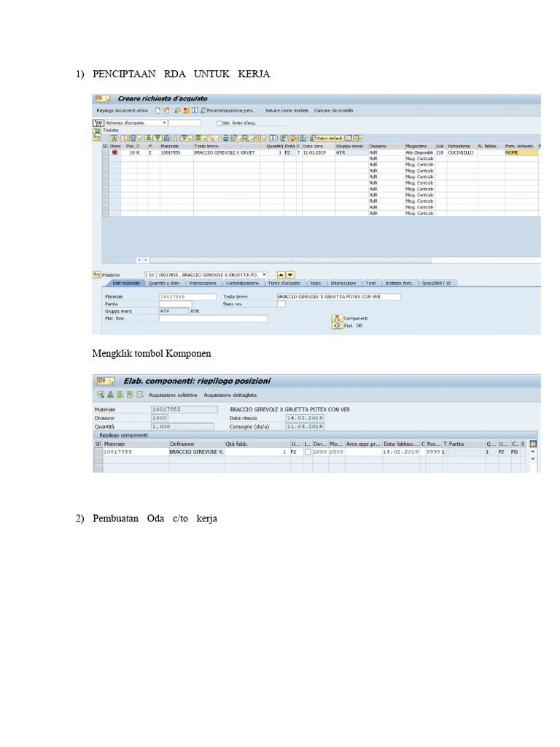
Task: Click the Quantità field 1,000 in component screen
Action: [x=182, y=426]
